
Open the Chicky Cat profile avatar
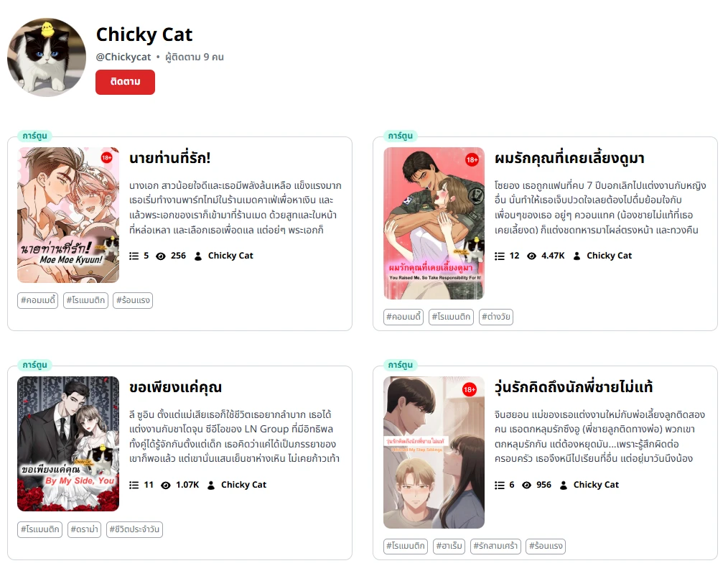tap(47, 57)
